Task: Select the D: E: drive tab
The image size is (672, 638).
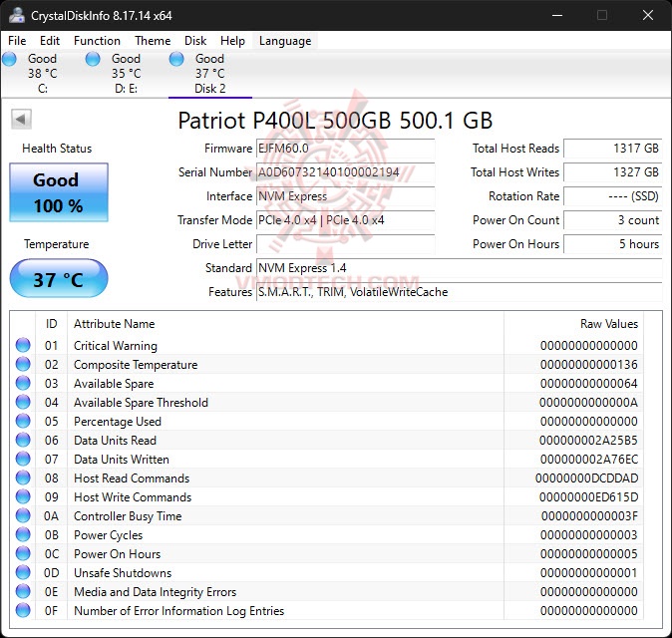Action: click(126, 74)
